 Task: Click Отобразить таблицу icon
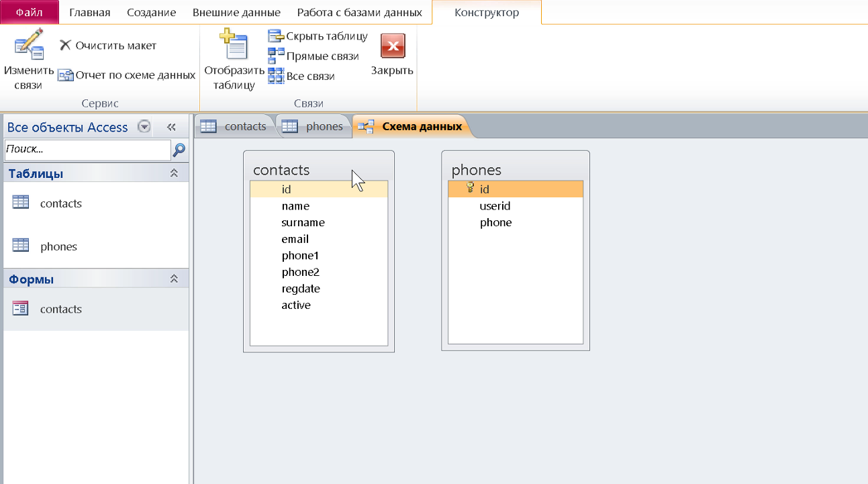[234, 44]
